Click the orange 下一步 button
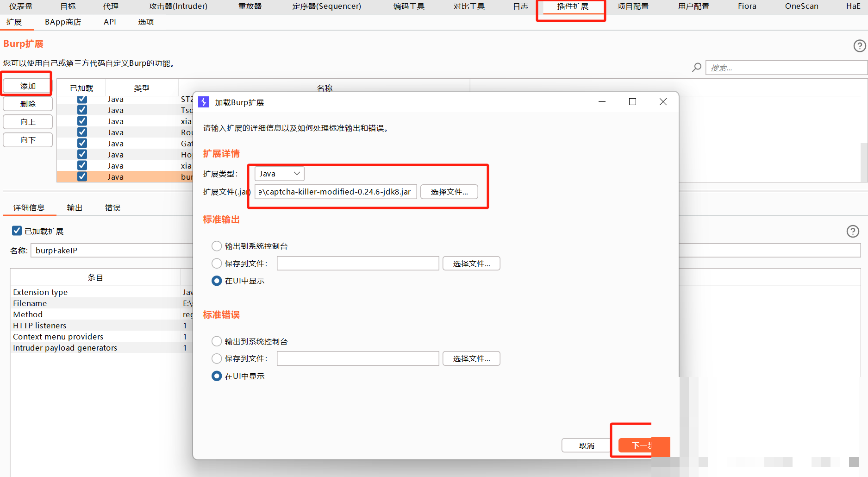The width and height of the screenshot is (868, 477). pyautogui.click(x=644, y=446)
